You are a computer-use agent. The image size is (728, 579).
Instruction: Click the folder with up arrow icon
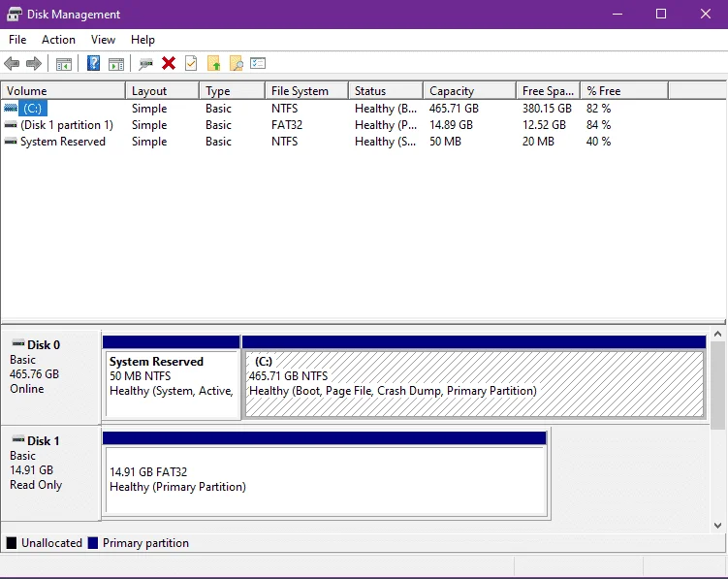(213, 63)
